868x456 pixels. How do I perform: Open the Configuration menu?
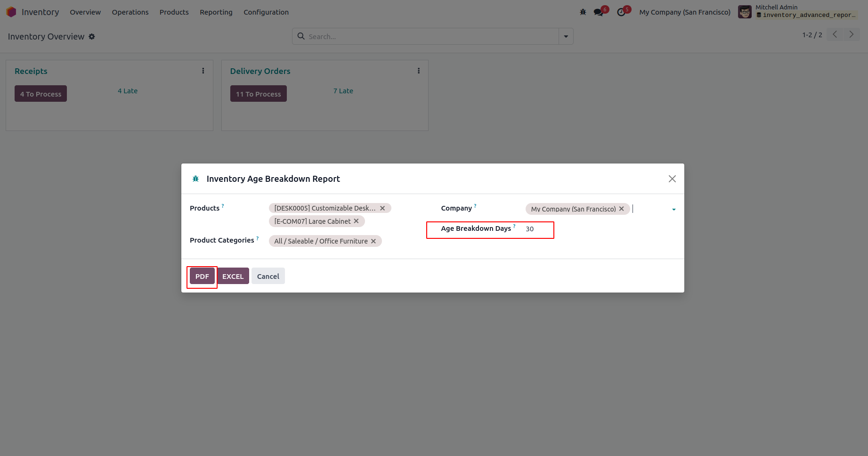coord(266,12)
